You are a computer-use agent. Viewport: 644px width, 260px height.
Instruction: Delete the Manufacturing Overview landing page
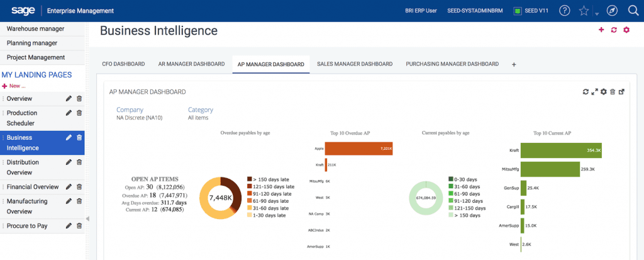pyautogui.click(x=79, y=201)
